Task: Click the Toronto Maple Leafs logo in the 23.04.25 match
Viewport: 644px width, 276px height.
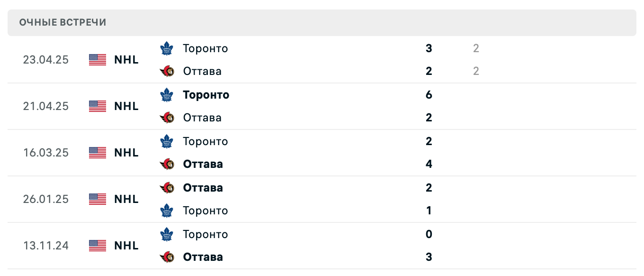Action: point(167,48)
